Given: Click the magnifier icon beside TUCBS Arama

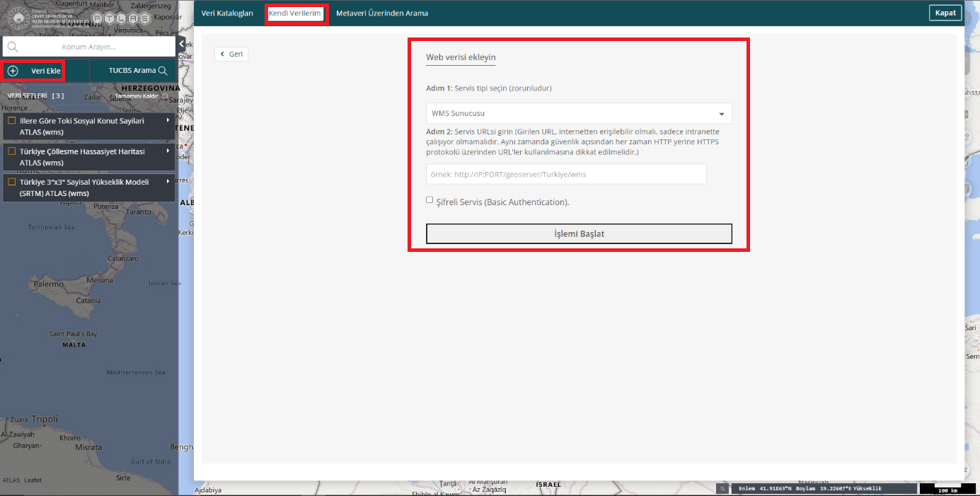Looking at the screenshot, I should pyautogui.click(x=163, y=71).
